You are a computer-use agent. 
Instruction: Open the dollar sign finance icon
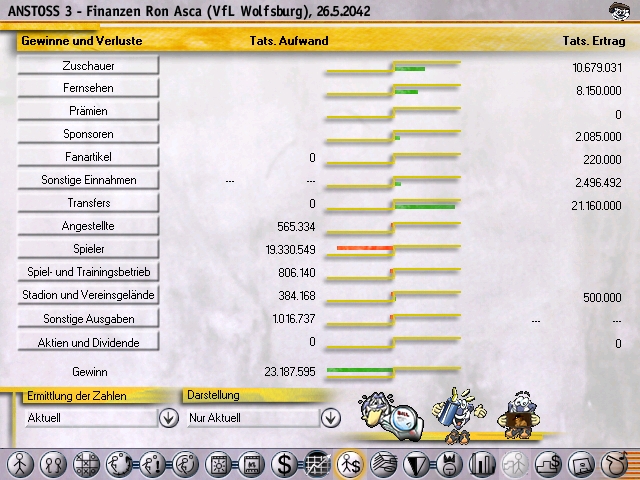284,464
